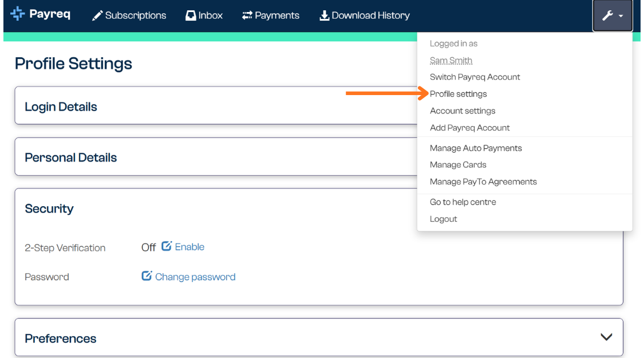Click the Password label
This screenshot has height=358, width=644.
pos(47,277)
